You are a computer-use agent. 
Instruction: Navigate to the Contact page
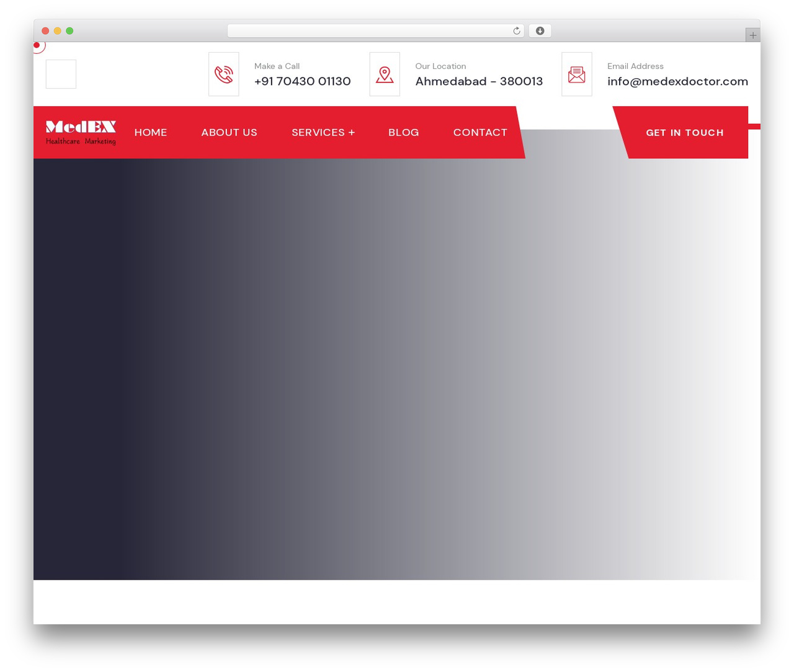[480, 133]
